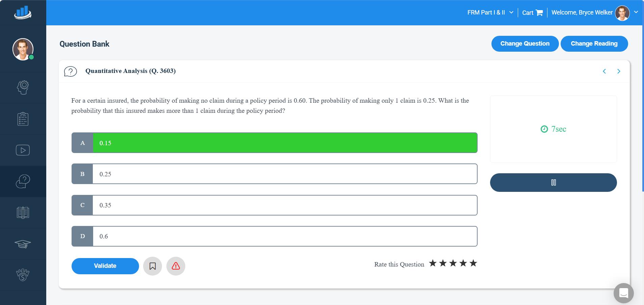
Task: Report a problem with this question
Action: click(176, 266)
